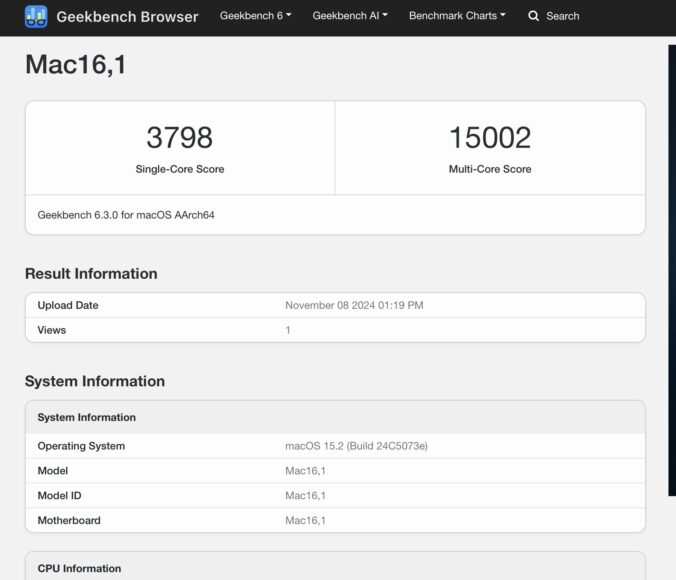Click the CPU Information table header
The height and width of the screenshot is (580, 676).
point(79,568)
